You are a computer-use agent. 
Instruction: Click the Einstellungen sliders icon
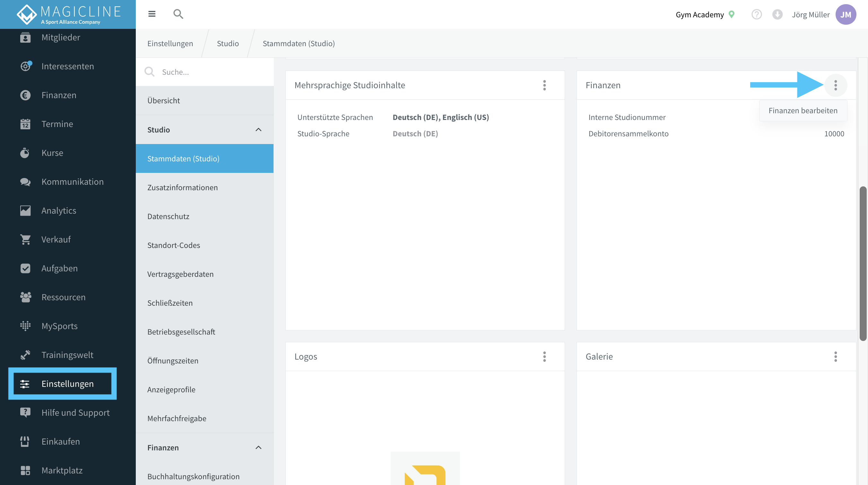[x=25, y=384]
